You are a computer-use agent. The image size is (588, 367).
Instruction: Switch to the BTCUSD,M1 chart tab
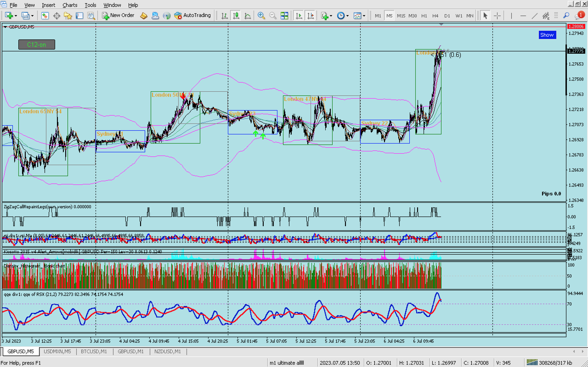pos(94,351)
